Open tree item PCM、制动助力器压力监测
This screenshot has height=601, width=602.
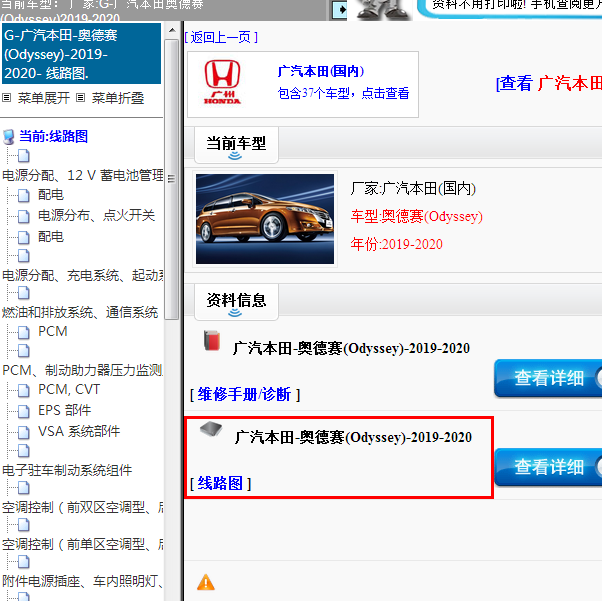click(83, 370)
